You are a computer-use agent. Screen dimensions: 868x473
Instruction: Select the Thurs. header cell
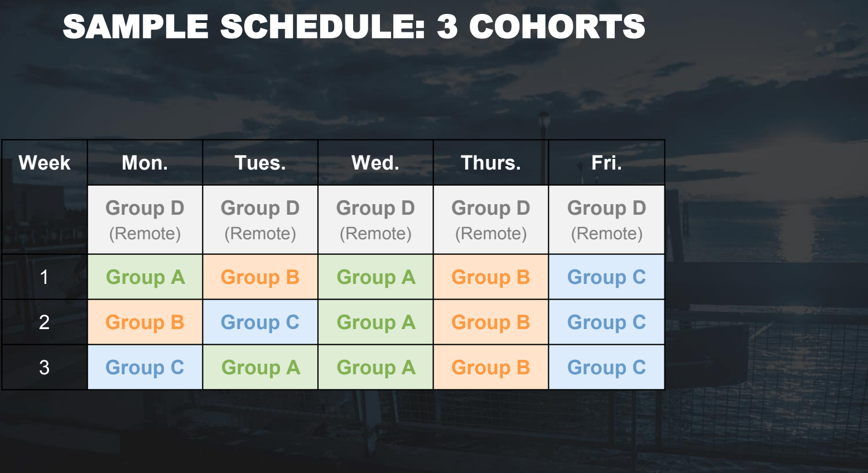point(491,163)
